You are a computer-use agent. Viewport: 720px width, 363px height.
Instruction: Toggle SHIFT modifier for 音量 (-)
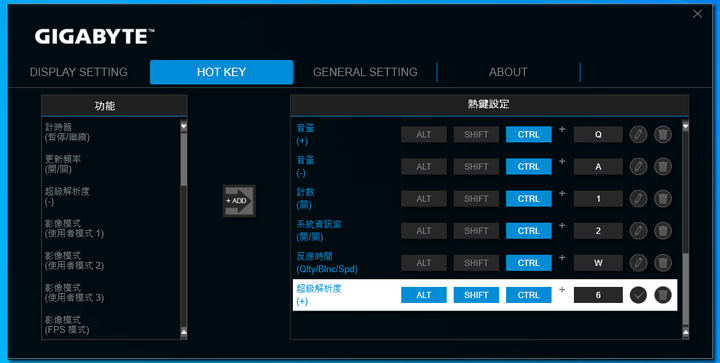point(476,167)
